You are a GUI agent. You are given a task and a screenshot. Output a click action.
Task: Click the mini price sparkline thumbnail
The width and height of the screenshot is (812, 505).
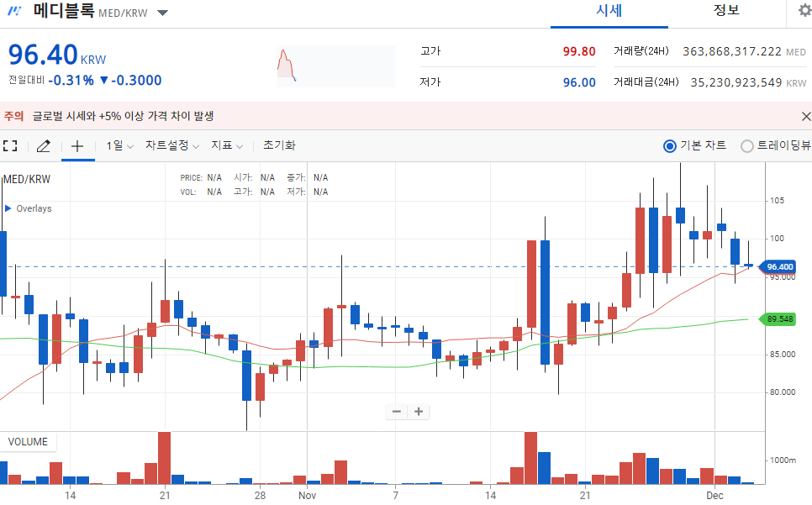(336, 66)
